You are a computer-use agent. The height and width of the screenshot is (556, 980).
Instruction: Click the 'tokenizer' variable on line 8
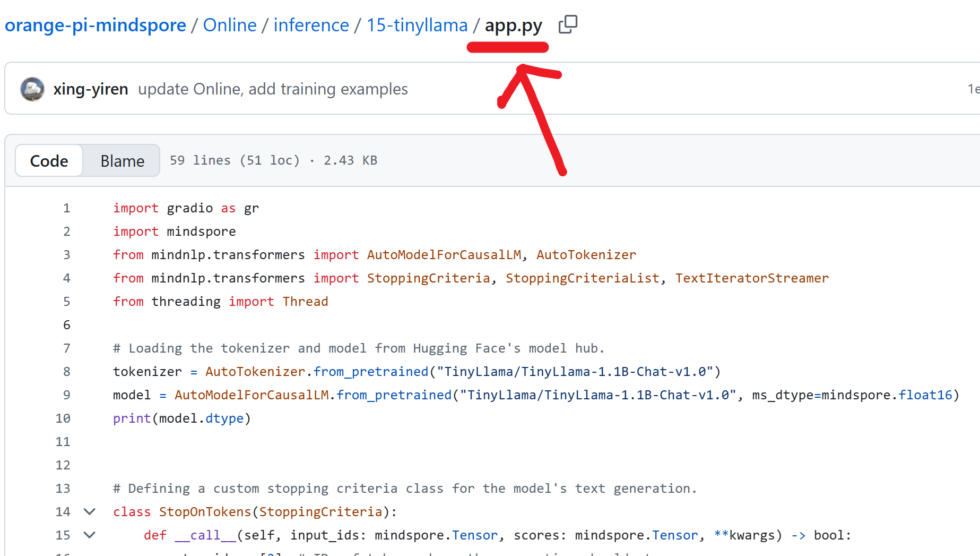tap(148, 372)
